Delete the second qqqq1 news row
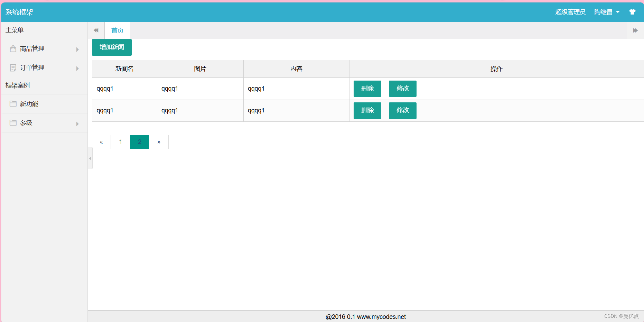644x322 pixels. [x=367, y=111]
